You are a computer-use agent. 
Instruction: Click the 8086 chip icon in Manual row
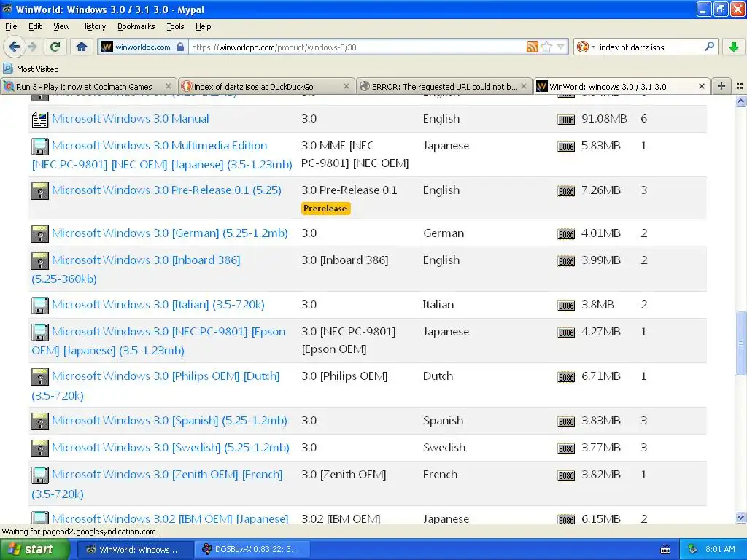(x=566, y=120)
